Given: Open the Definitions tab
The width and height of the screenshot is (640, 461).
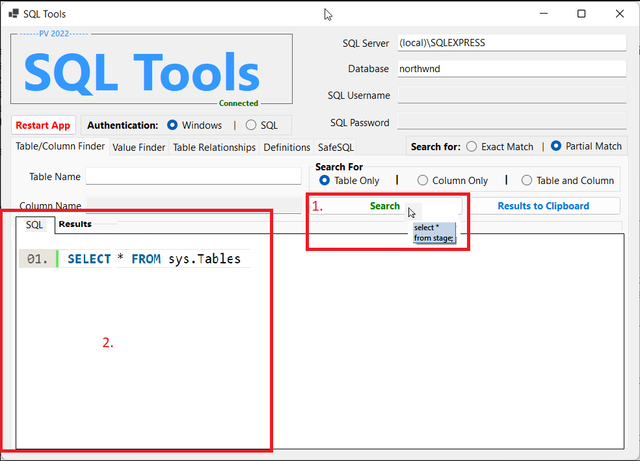Looking at the screenshot, I should [287, 147].
